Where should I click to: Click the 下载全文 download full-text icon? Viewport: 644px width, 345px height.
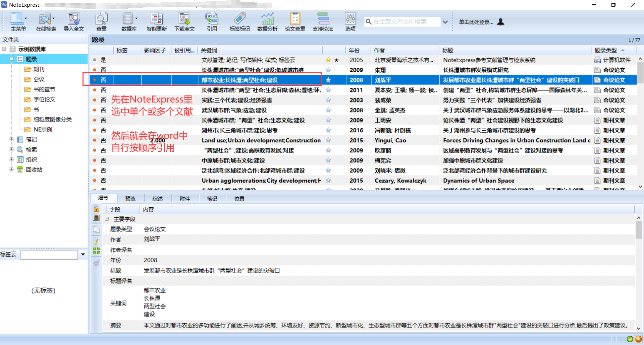tap(184, 21)
